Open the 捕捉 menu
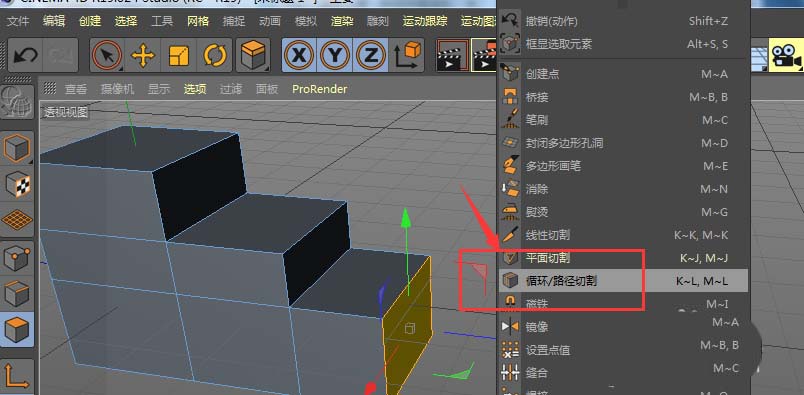Image resolution: width=804 pixels, height=395 pixels. point(233,21)
